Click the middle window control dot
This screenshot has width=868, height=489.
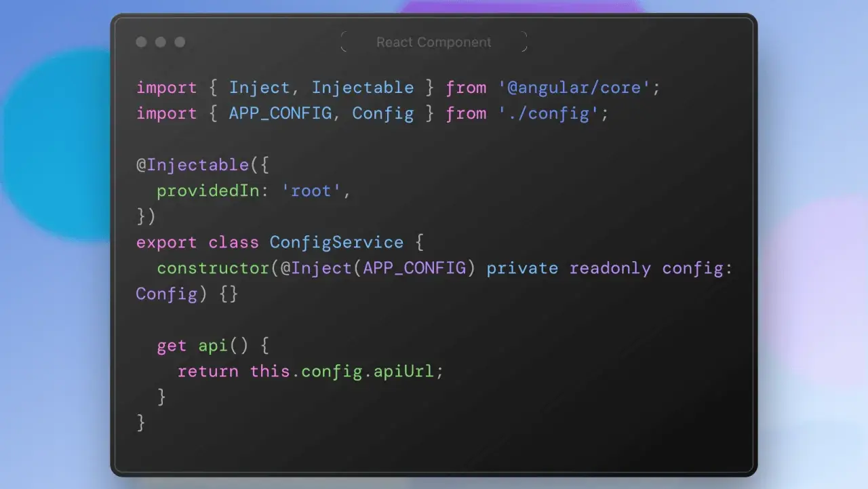(x=161, y=42)
